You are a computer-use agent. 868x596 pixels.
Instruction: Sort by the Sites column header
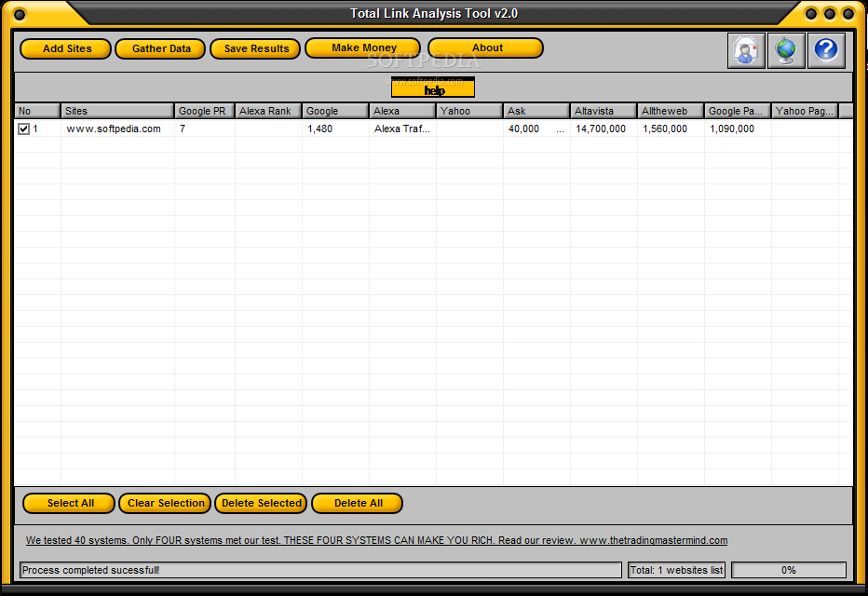click(117, 111)
